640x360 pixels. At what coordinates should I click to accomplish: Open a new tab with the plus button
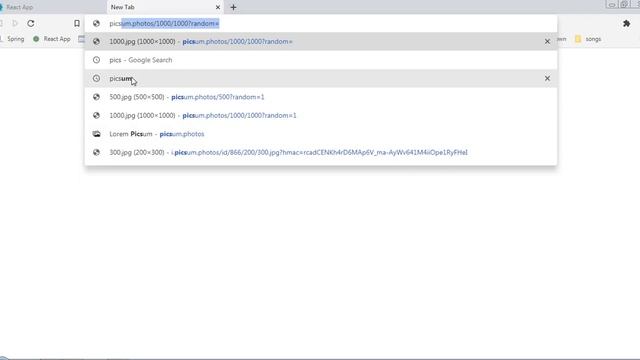point(233,7)
